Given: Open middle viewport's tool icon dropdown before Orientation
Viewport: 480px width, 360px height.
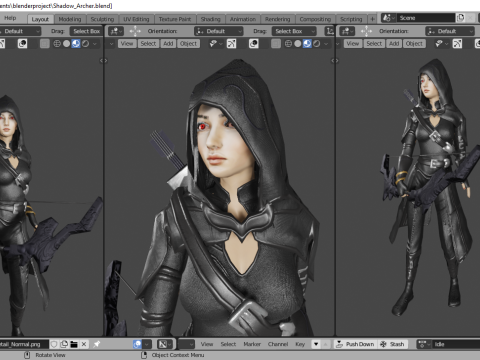Looking at the screenshot, I should tap(116, 31).
